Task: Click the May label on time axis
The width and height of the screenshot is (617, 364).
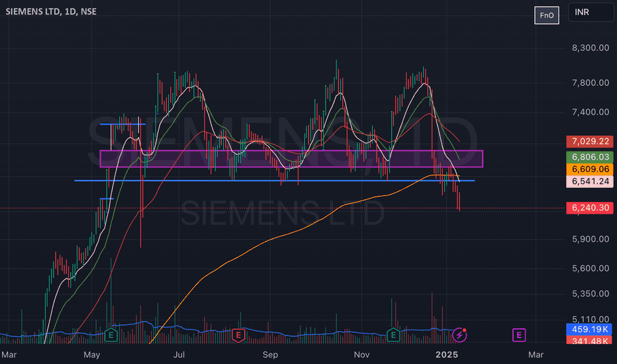Action: pyautogui.click(x=91, y=355)
